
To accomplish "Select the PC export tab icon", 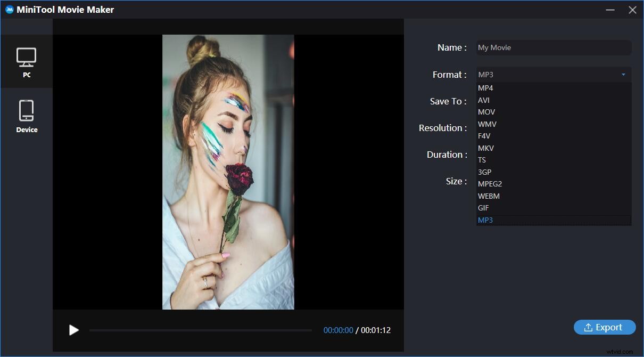I will [x=26, y=57].
